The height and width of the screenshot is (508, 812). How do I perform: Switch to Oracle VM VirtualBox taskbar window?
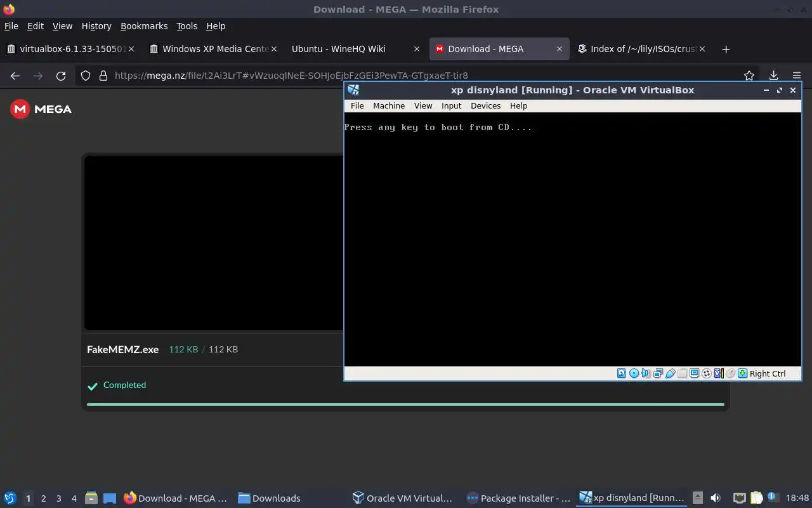[x=403, y=498]
